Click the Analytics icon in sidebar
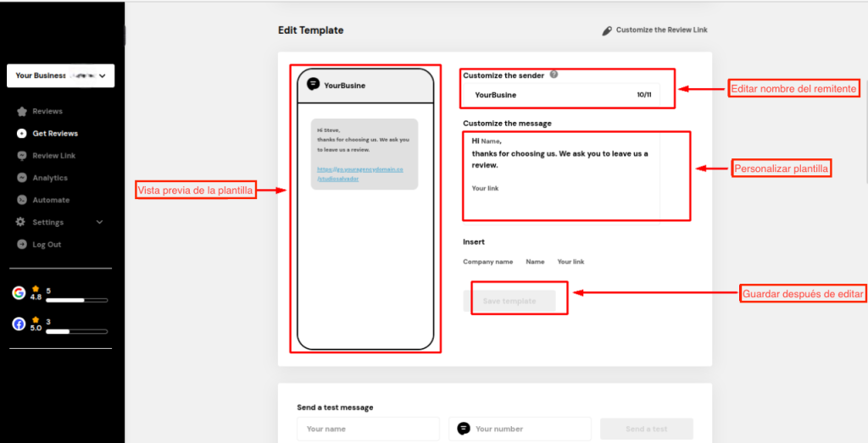The image size is (868, 443). (x=22, y=178)
